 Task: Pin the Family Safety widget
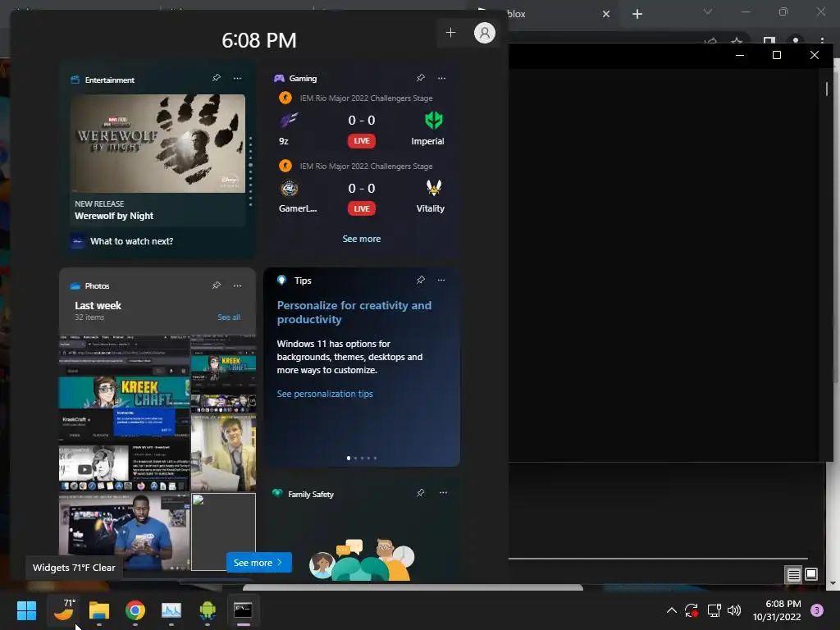(421, 493)
